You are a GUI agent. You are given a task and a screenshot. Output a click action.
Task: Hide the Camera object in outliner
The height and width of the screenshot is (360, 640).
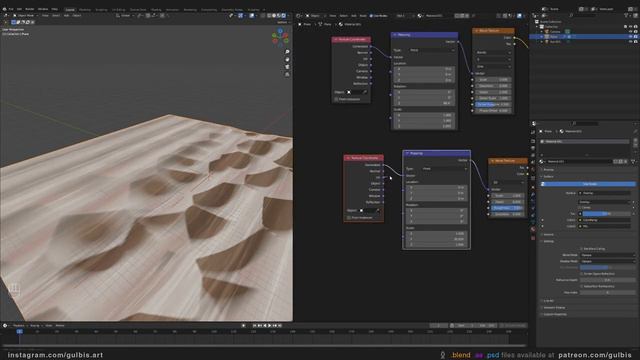[x=631, y=31]
